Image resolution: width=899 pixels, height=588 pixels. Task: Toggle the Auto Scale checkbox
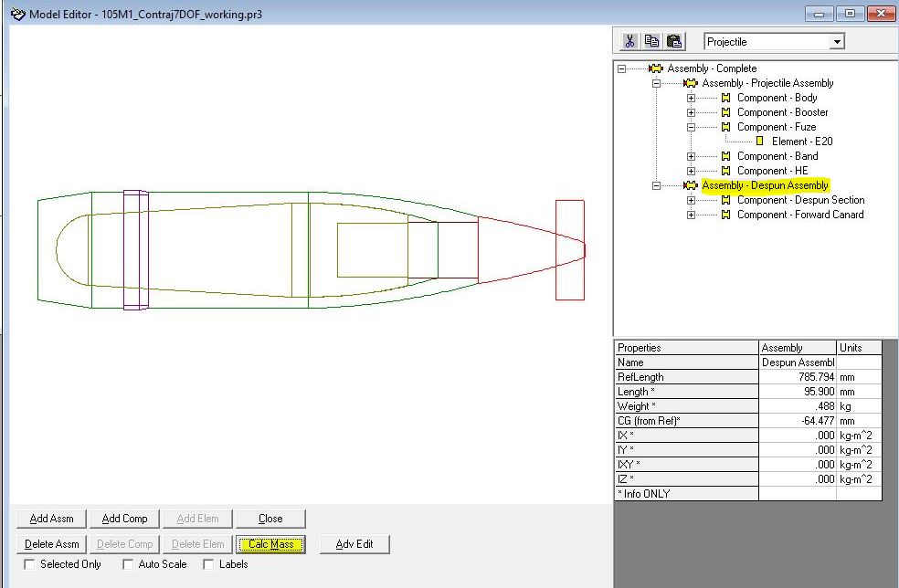pyautogui.click(x=128, y=564)
